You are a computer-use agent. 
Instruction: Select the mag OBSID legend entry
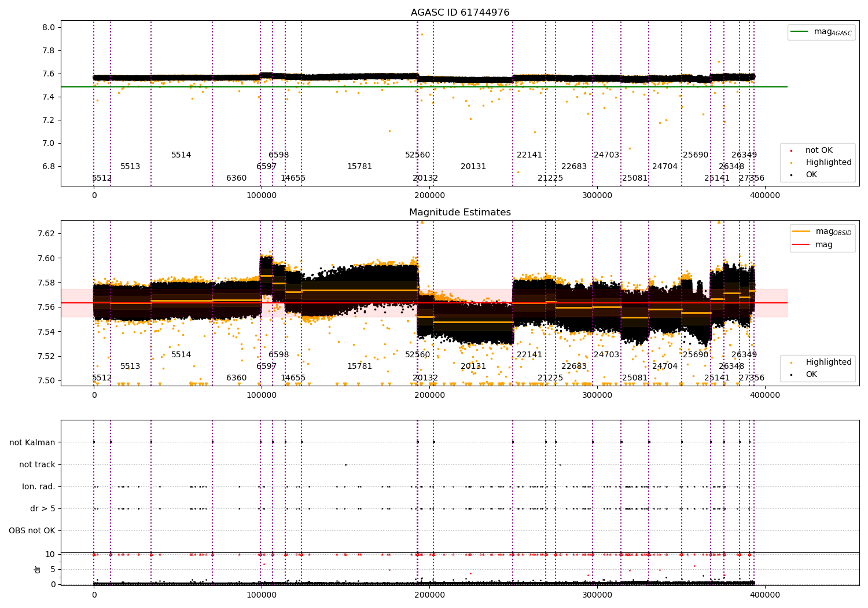click(x=822, y=232)
